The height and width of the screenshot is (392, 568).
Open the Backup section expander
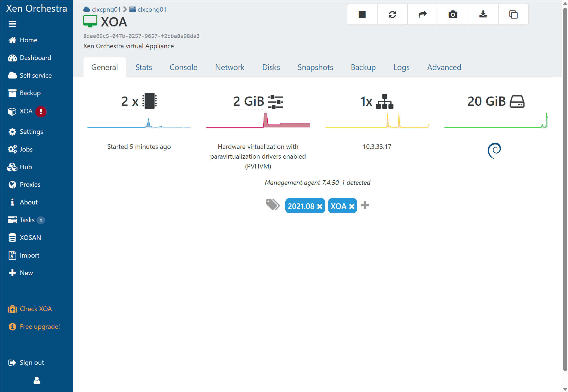(x=30, y=93)
